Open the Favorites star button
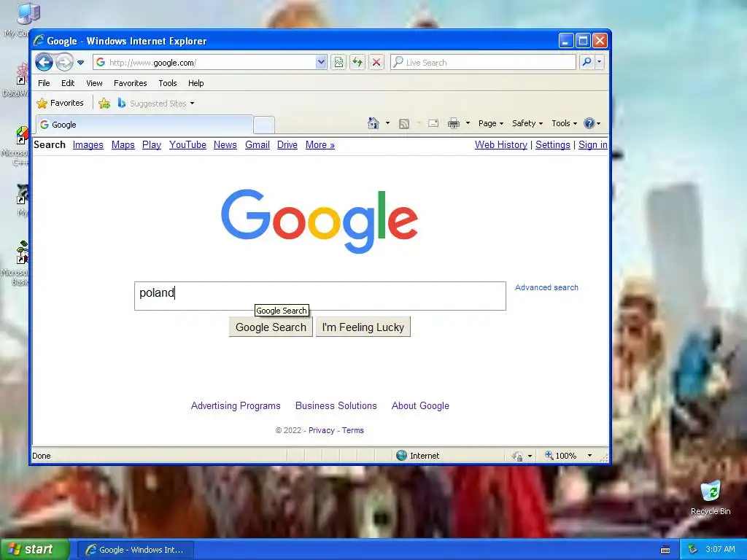 pyautogui.click(x=61, y=103)
